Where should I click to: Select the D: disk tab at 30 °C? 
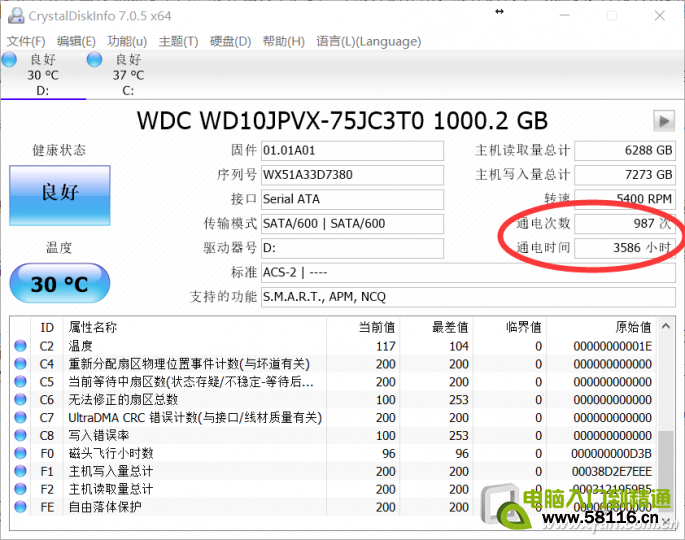(x=43, y=75)
